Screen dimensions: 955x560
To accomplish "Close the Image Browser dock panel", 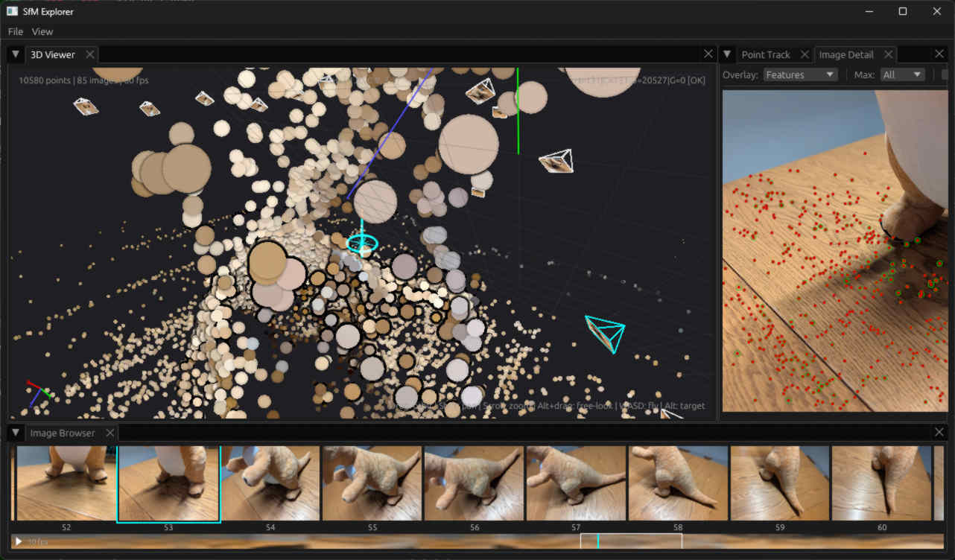I will click(x=940, y=433).
